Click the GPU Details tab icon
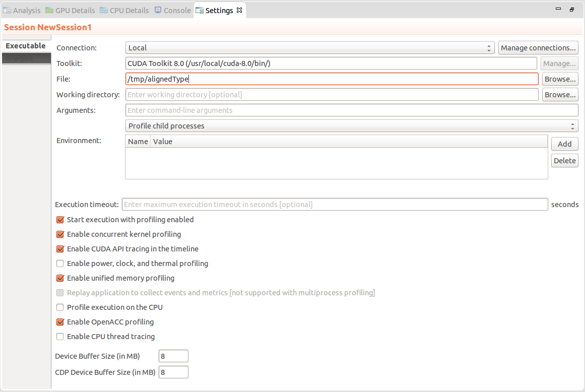The width and height of the screenshot is (585, 392). coord(49,10)
